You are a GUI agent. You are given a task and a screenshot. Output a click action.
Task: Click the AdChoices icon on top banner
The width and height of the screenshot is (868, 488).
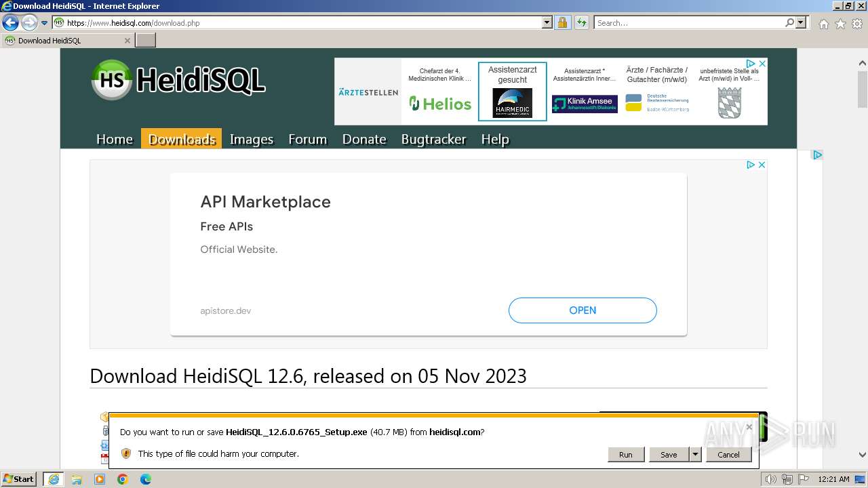tap(751, 64)
